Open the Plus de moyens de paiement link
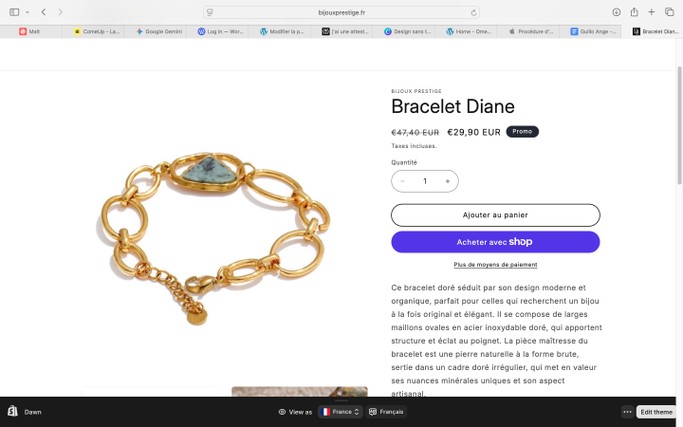The image size is (683, 427). pos(495,264)
